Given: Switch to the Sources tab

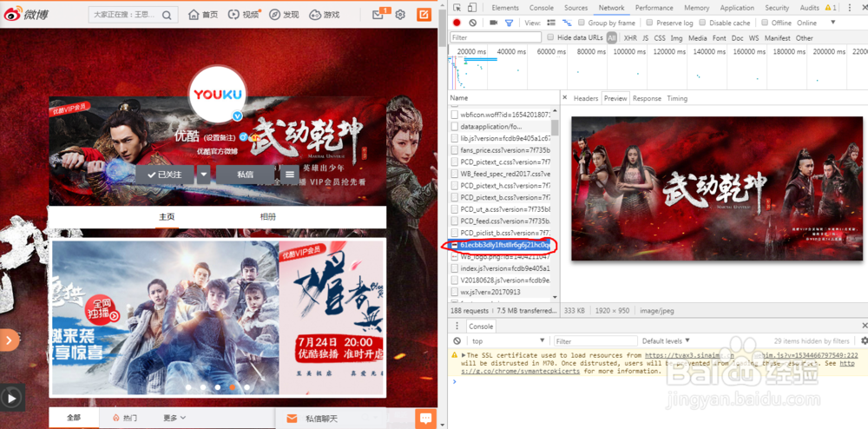Looking at the screenshot, I should coord(575,8).
